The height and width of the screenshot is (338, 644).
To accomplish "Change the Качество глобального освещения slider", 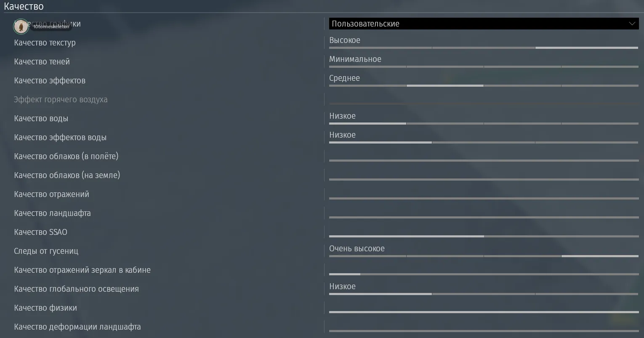I will click(484, 294).
